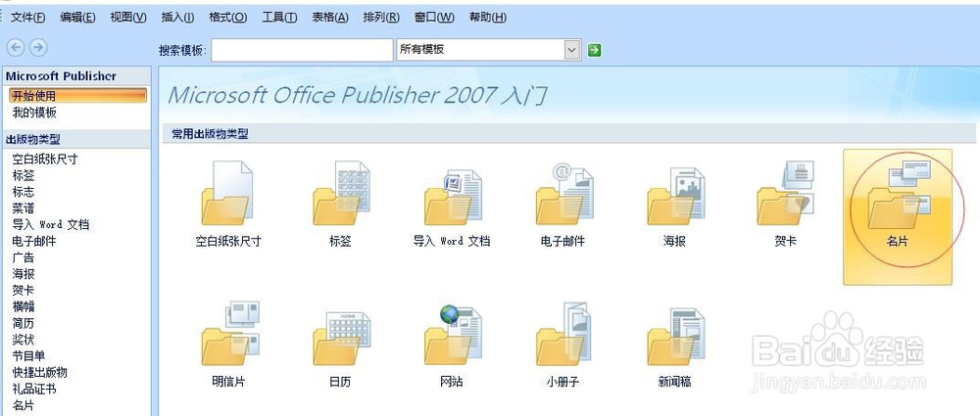Open the 文件(F) menu

(27, 18)
